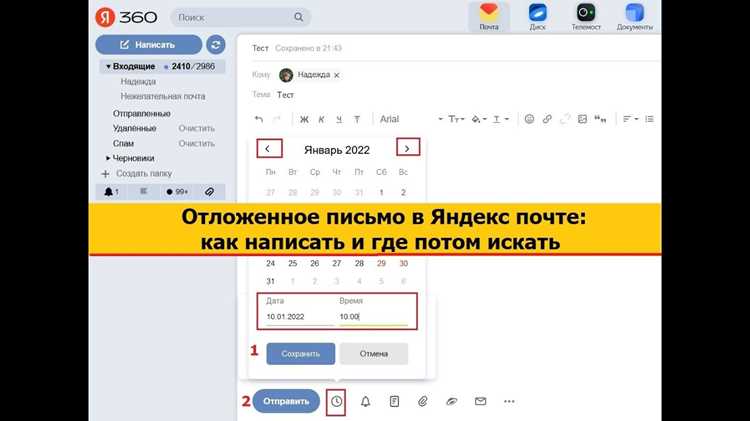Click Очистить next to Удалённые
The height and width of the screenshot is (421, 750).
pyautogui.click(x=197, y=128)
